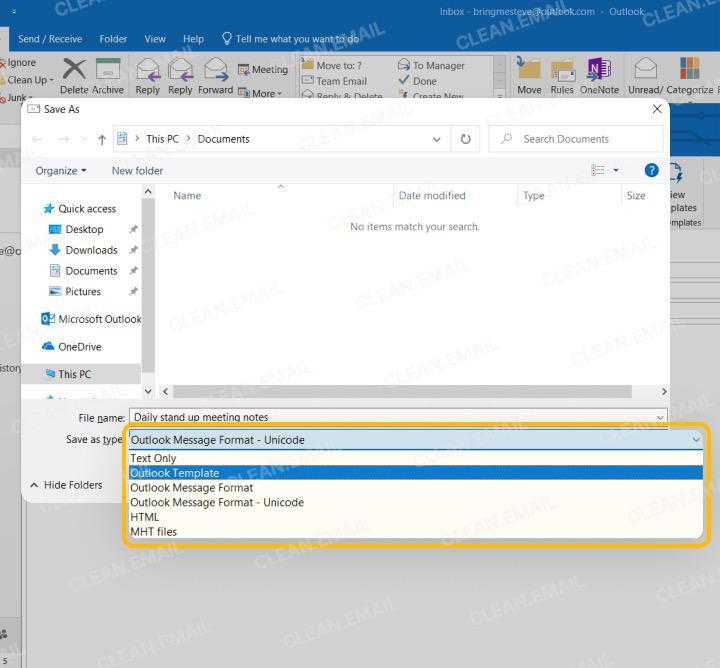Sort by the Name column header

point(187,196)
